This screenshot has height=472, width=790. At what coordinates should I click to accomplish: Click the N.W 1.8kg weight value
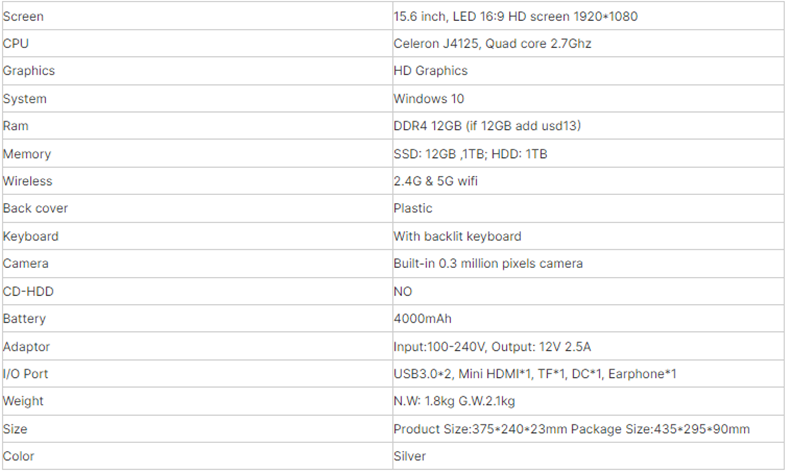click(x=454, y=401)
